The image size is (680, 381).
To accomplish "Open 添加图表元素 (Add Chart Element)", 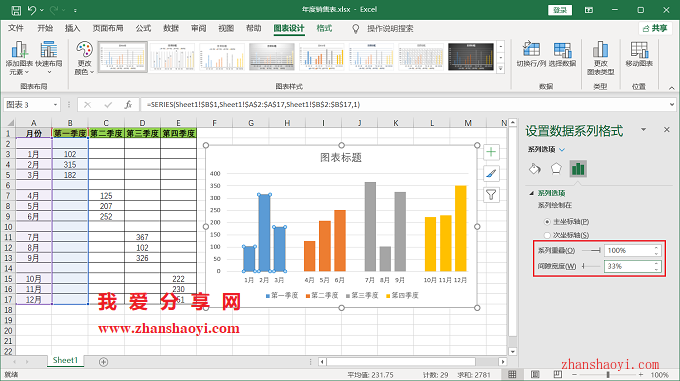I will click(19, 58).
